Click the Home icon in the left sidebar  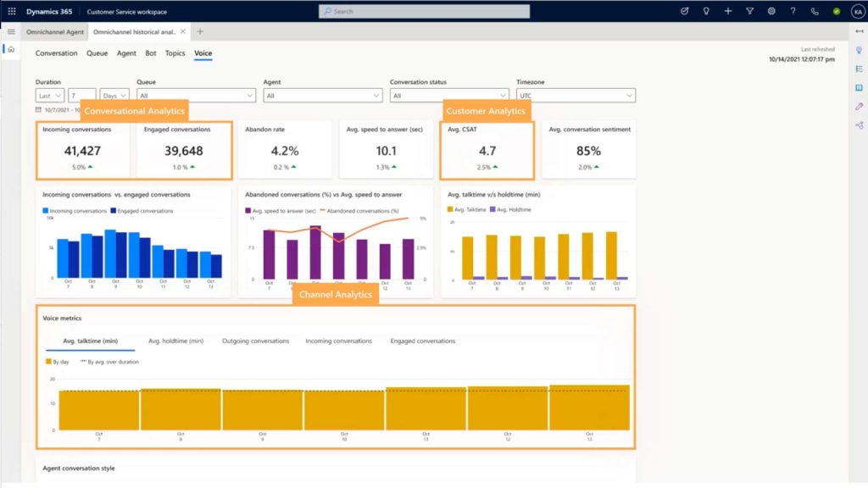tap(10, 48)
